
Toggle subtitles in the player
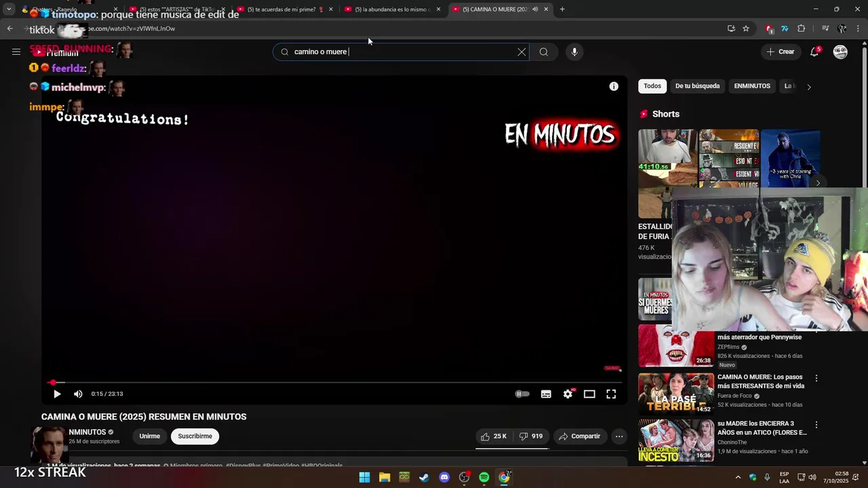(x=546, y=394)
